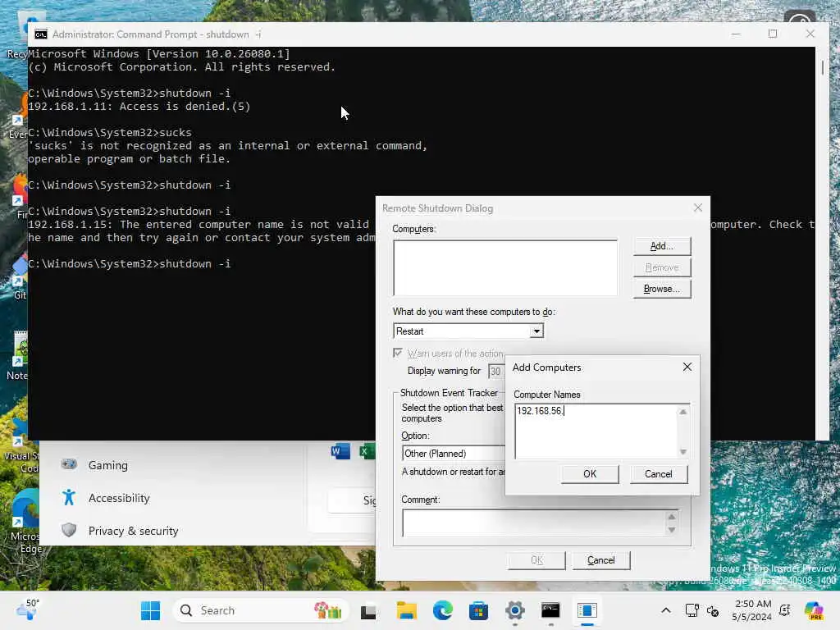Click the Remove button in Remote Shutdown Dialog

click(x=662, y=267)
